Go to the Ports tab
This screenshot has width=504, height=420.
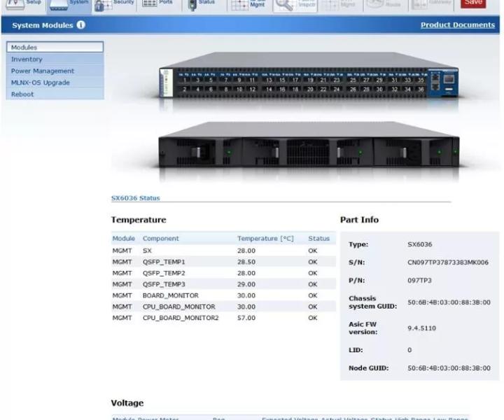coord(158,4)
